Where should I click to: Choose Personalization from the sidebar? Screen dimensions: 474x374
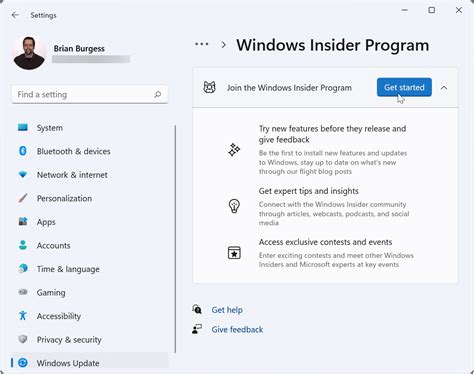(90, 198)
